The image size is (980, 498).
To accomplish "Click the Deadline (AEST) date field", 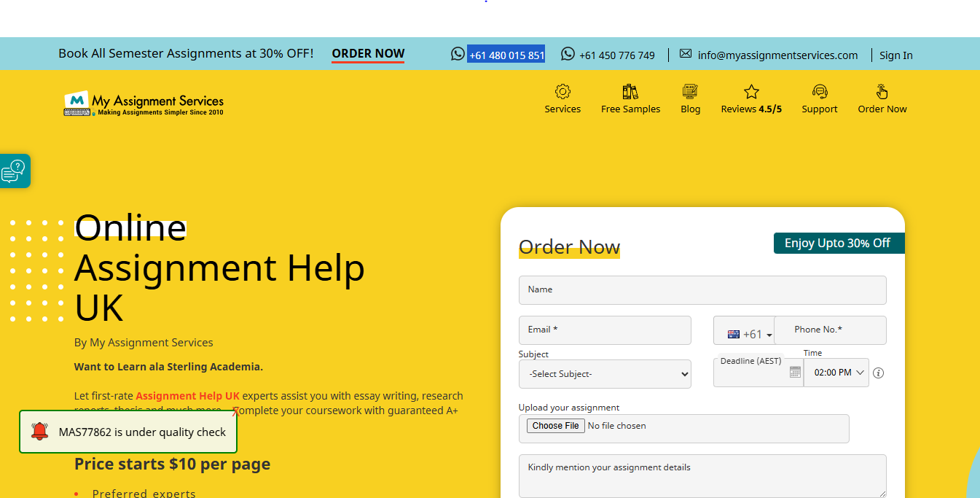I will coord(758,373).
